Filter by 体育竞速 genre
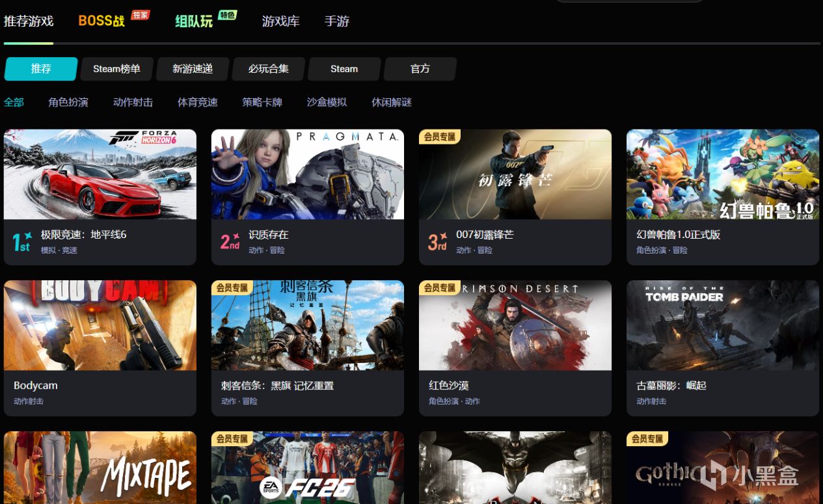823x504 pixels. tap(198, 102)
